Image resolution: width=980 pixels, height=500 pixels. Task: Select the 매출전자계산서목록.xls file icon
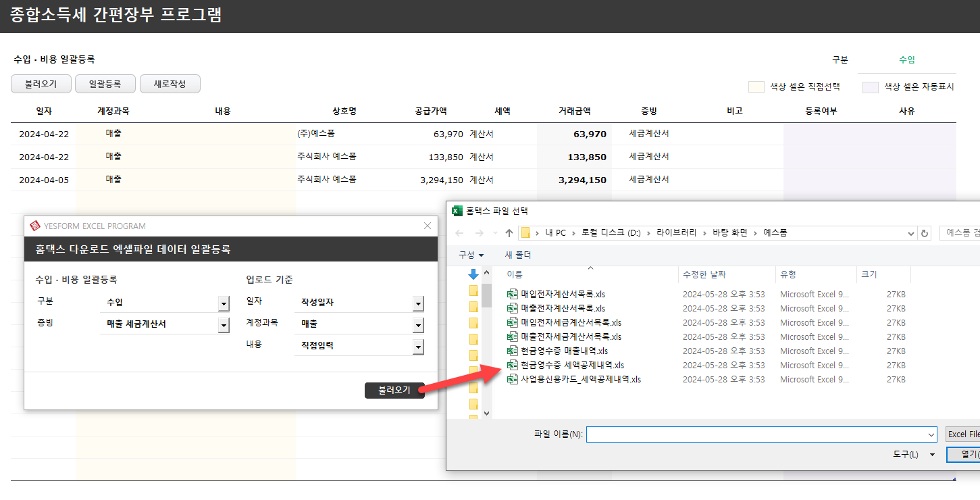tap(512, 308)
